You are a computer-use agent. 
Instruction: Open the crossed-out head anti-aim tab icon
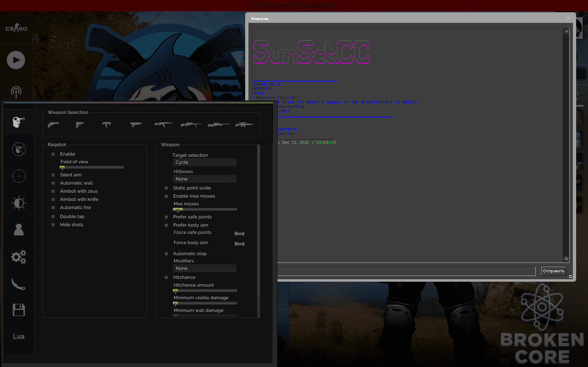click(x=19, y=149)
